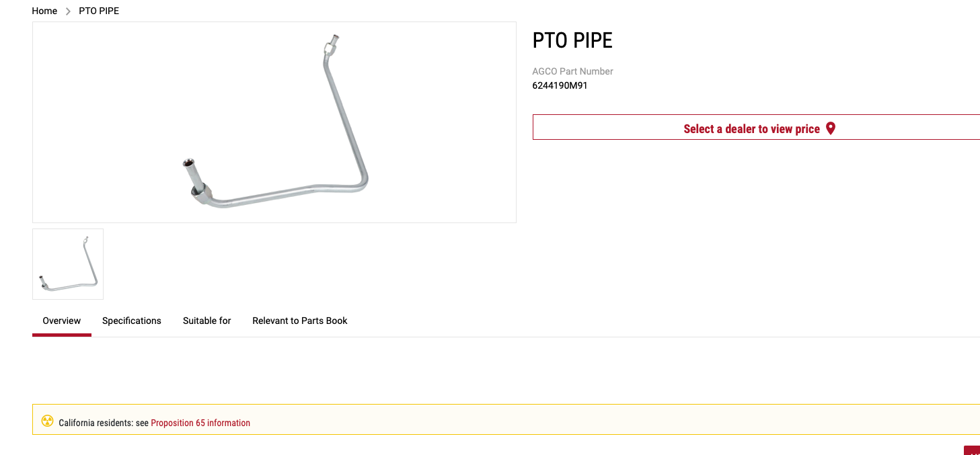The height and width of the screenshot is (455, 980).
Task: Click the PTO PIPE breadcrumb item
Action: point(99,11)
